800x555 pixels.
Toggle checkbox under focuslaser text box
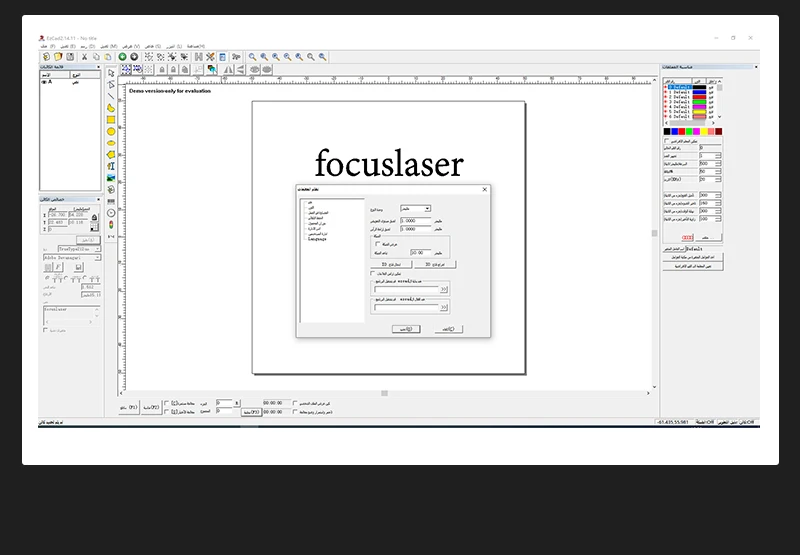pos(45,330)
